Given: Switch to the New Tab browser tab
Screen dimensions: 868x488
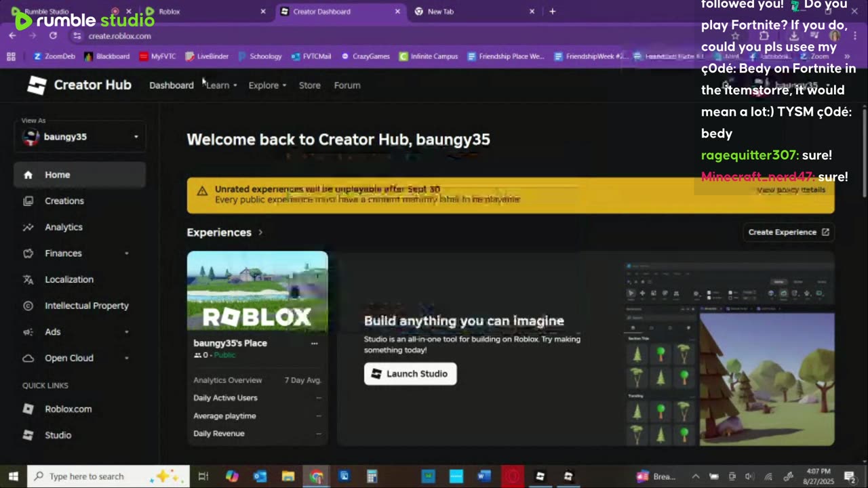Looking at the screenshot, I should click(475, 12).
